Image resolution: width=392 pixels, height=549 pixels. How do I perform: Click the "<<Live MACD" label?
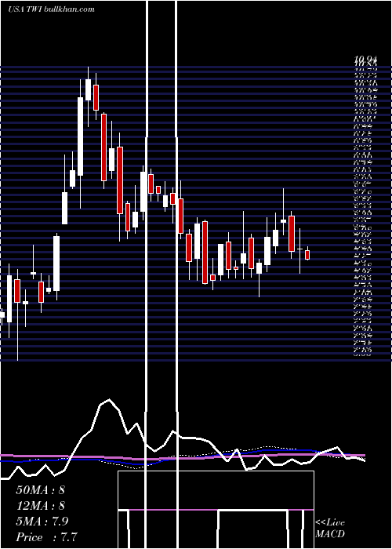pyautogui.click(x=330, y=529)
